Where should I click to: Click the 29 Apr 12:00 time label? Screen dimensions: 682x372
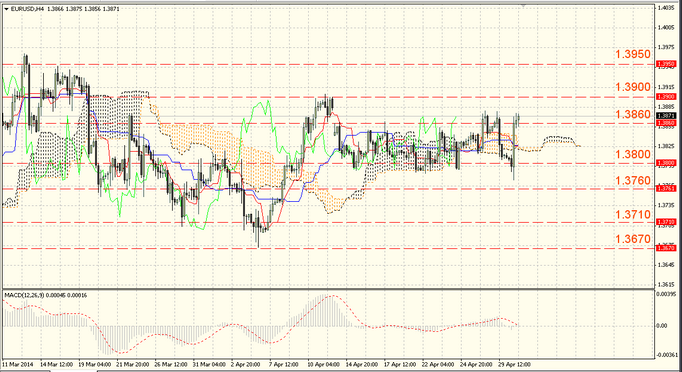coord(515,364)
